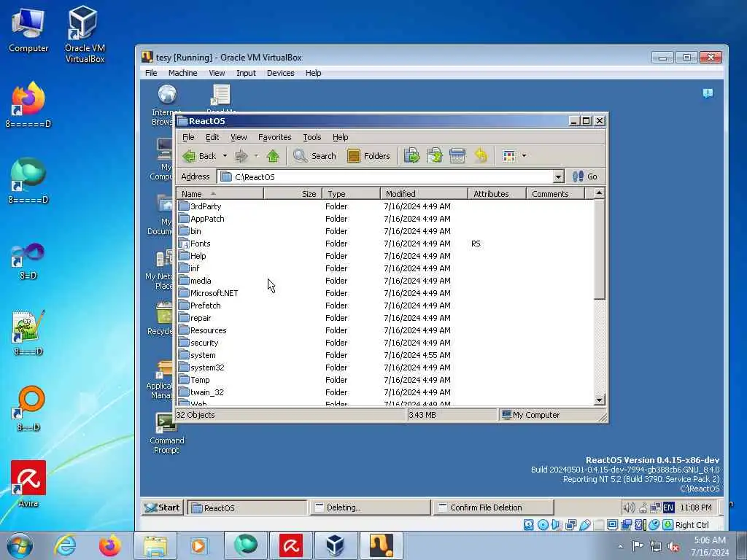Click the ReactOS Start button

pos(163,507)
